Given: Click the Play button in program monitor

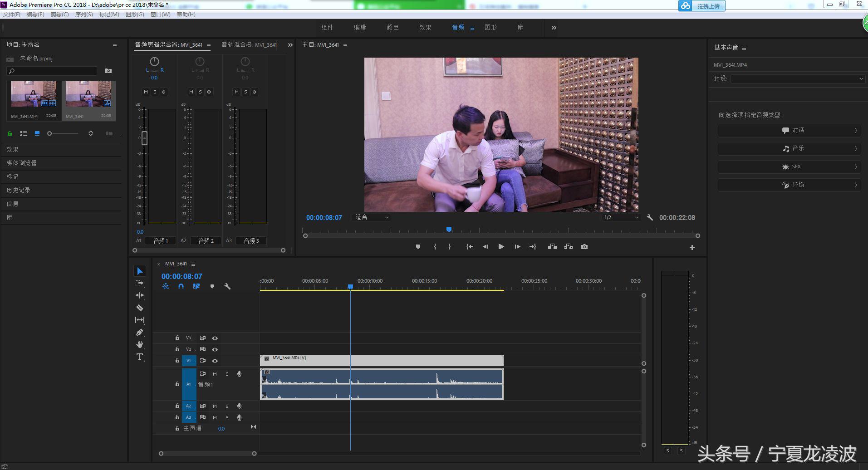Looking at the screenshot, I should pyautogui.click(x=500, y=246).
